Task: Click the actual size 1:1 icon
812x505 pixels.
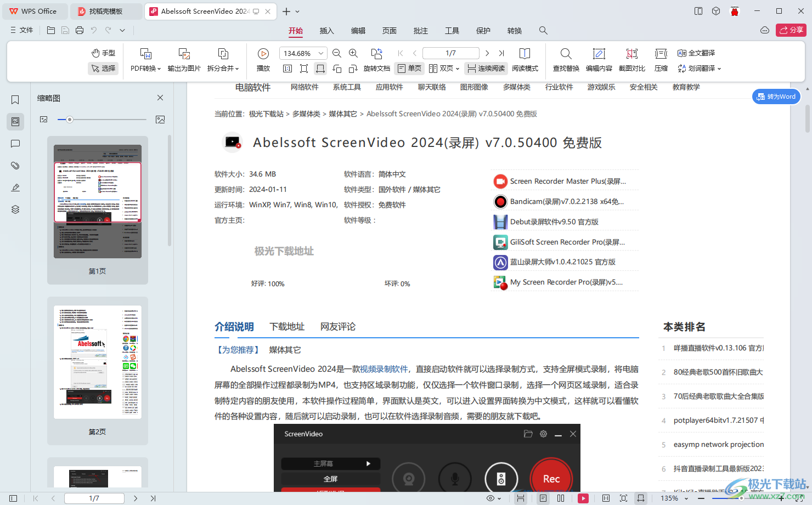Action: click(x=287, y=69)
